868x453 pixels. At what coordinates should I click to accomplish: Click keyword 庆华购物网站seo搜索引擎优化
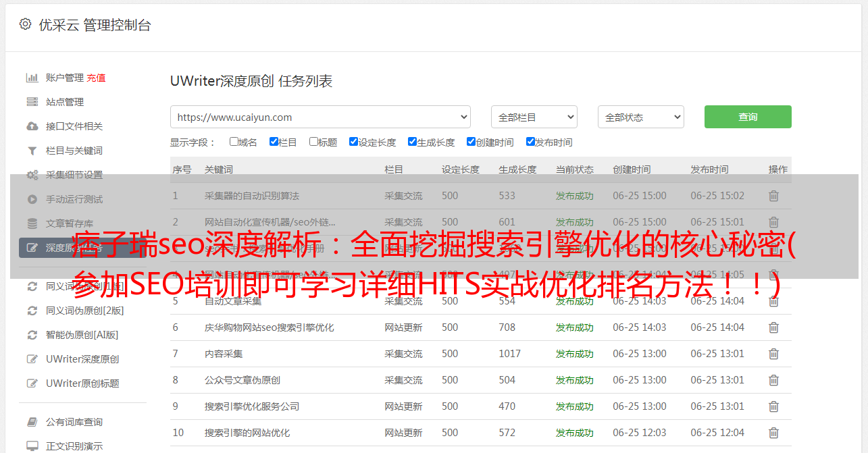(x=270, y=327)
